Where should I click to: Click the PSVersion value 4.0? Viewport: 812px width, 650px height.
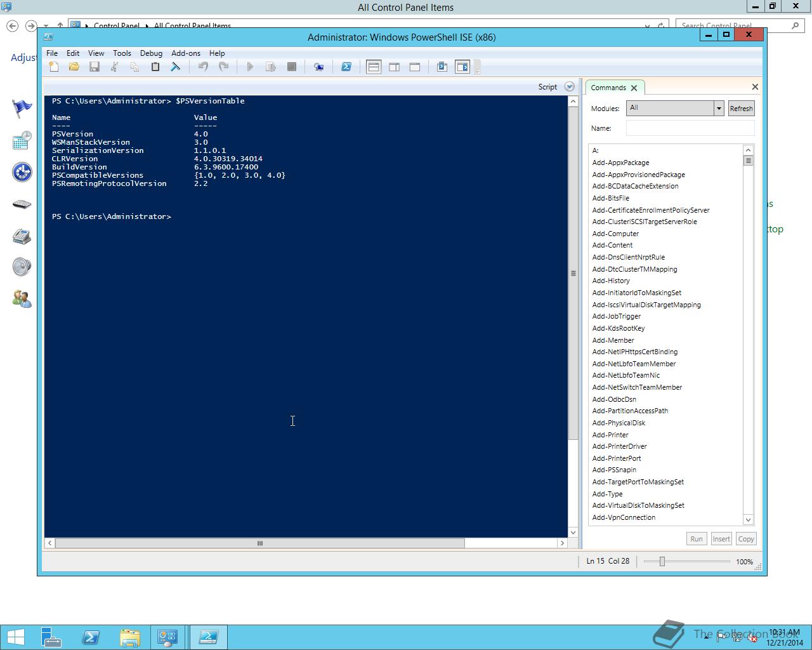[x=201, y=134]
